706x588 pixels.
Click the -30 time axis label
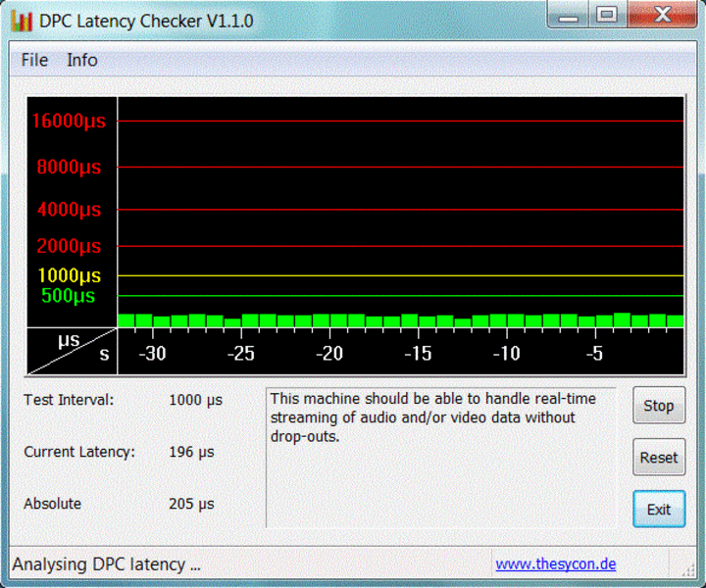[152, 354]
